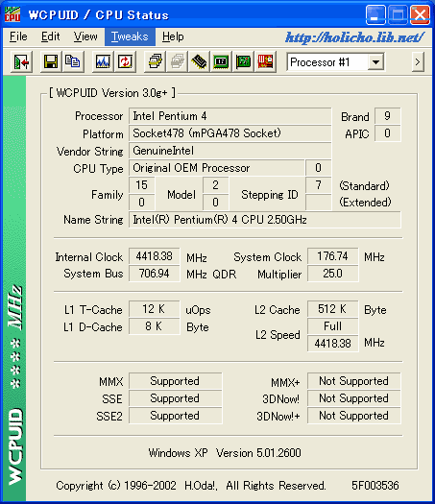435x504 pixels.
Task: Click the Original OEM Processor field
Action: 216,168
